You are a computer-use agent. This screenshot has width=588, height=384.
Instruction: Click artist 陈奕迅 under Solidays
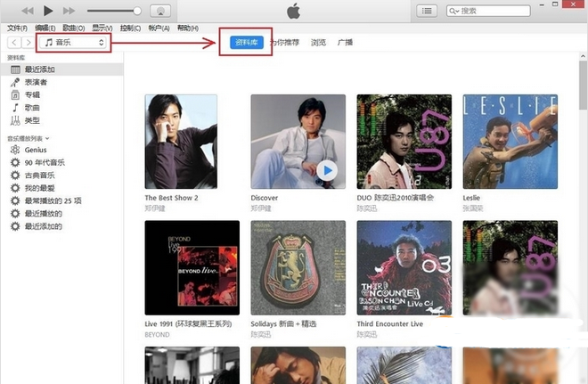261,334
